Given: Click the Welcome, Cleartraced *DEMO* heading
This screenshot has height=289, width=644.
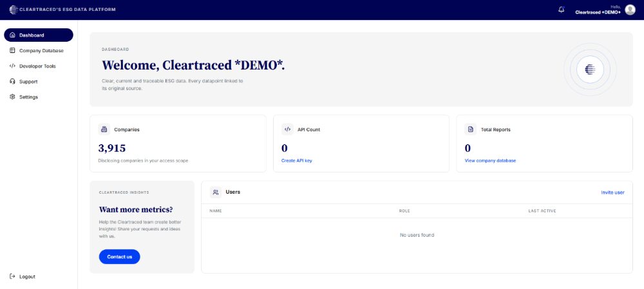Looking at the screenshot, I should point(193,65).
